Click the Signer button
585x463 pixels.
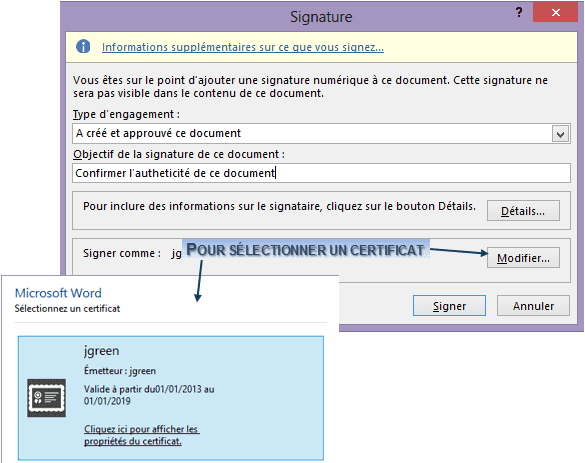pyautogui.click(x=449, y=306)
